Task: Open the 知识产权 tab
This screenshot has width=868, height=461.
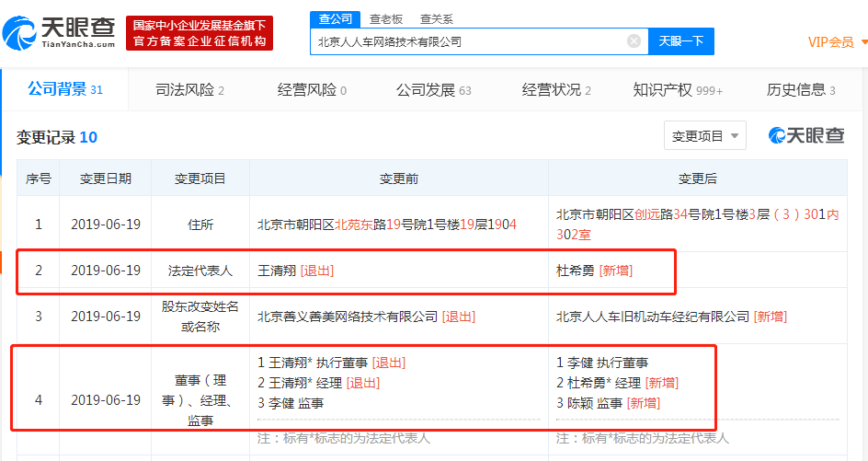Action: click(x=678, y=90)
